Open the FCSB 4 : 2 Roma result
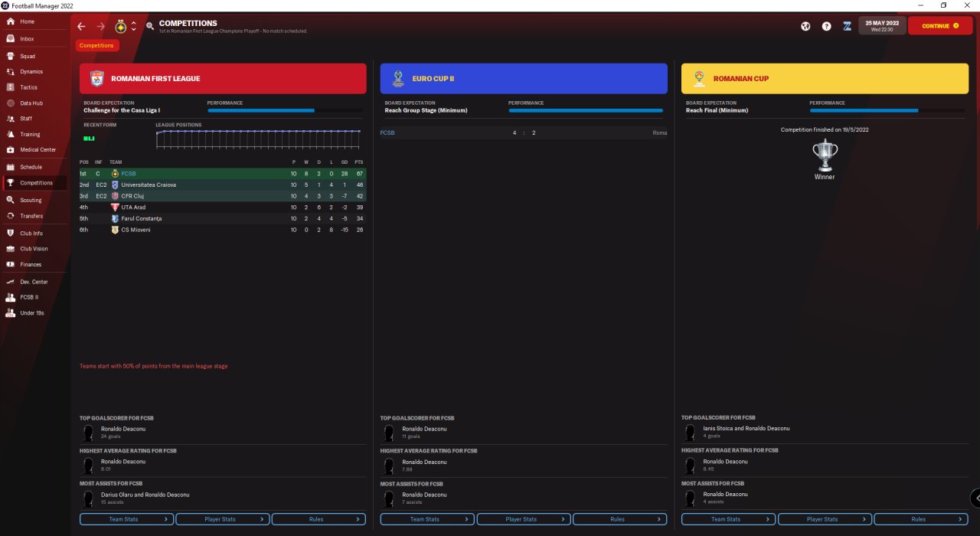 524,133
